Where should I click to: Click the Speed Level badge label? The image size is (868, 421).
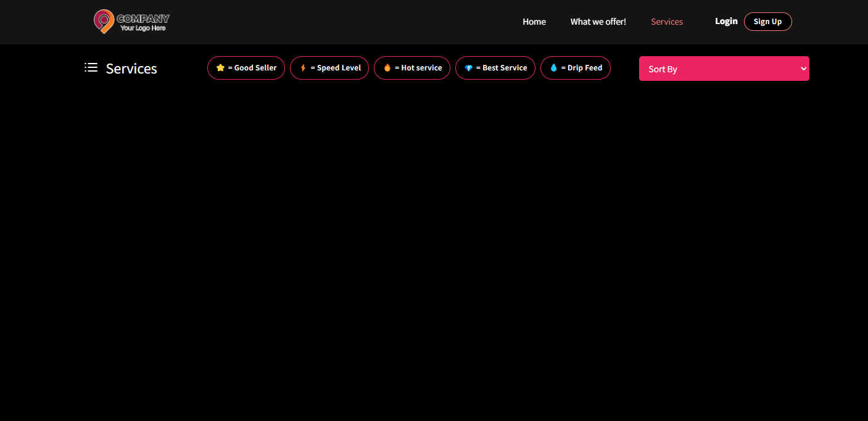(x=339, y=68)
